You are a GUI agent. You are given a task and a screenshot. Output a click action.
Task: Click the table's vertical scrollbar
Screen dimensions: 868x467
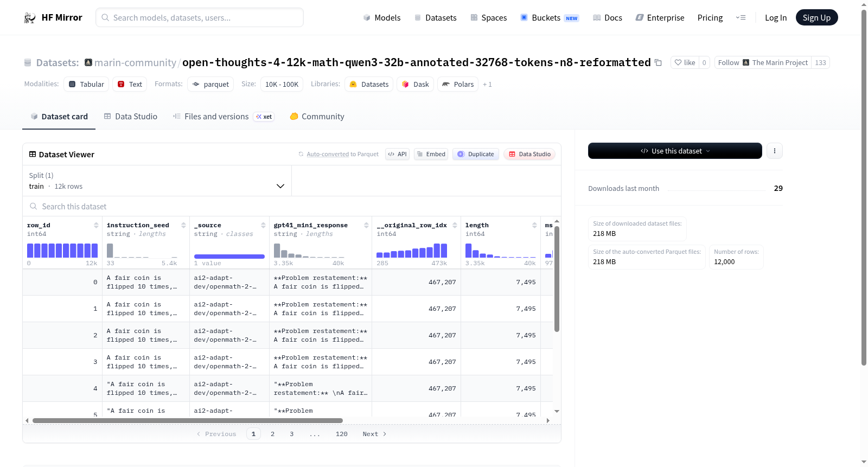coord(557,278)
